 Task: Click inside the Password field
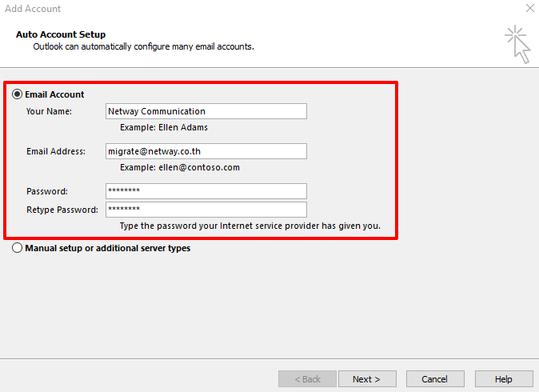click(x=206, y=191)
